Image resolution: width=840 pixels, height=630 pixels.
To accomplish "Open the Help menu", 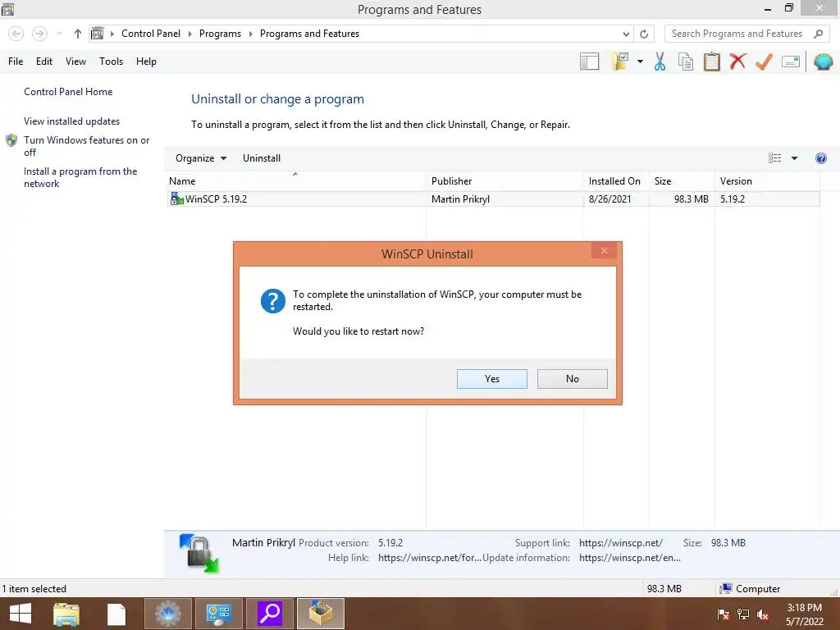I will (146, 62).
